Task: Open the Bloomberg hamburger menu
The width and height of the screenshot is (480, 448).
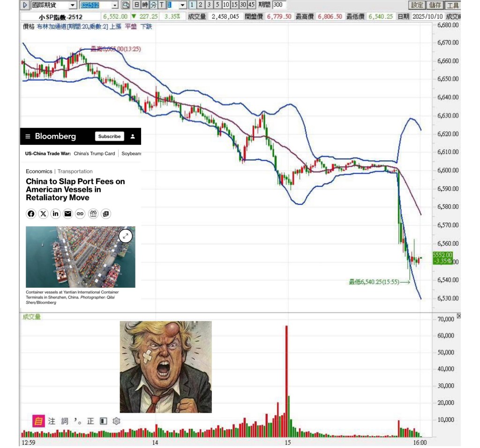Action: (x=28, y=136)
